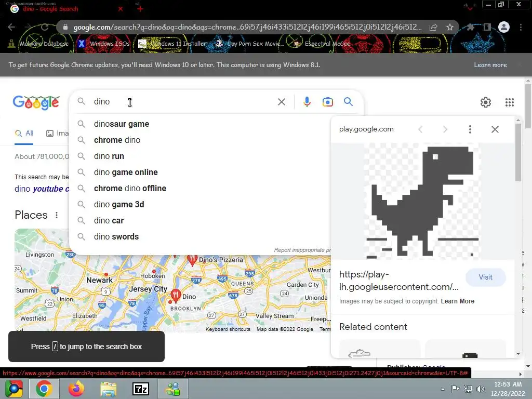532x399 pixels.
Task: Open the network tray icon
Action: coord(468,389)
